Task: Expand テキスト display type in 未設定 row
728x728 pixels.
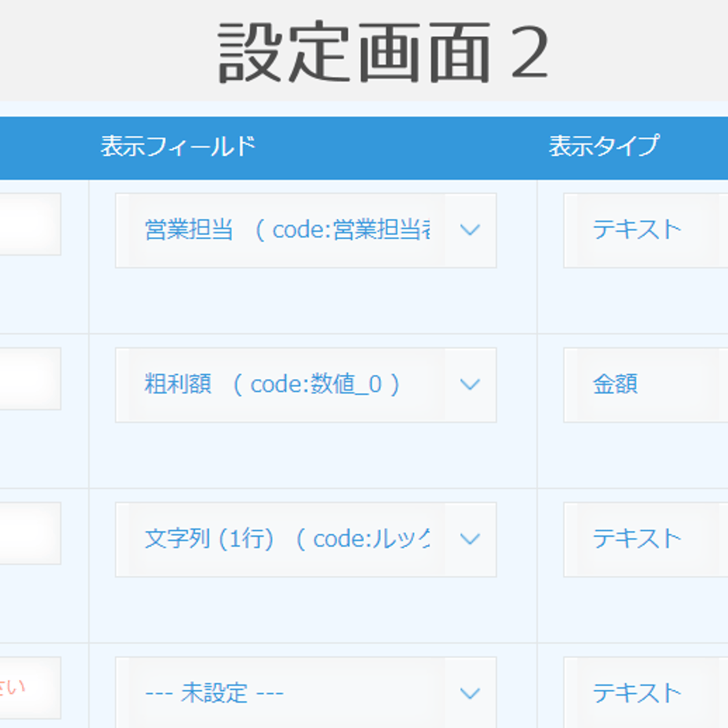Action: (646, 692)
